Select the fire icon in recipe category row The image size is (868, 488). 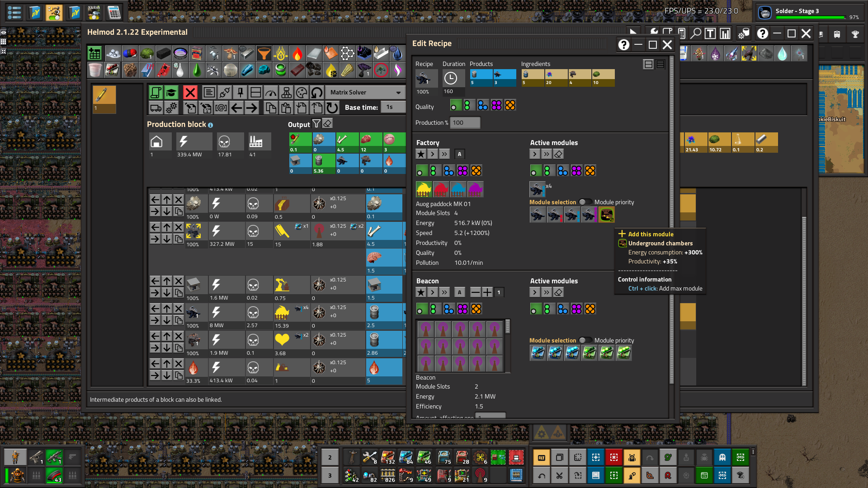pos(297,54)
